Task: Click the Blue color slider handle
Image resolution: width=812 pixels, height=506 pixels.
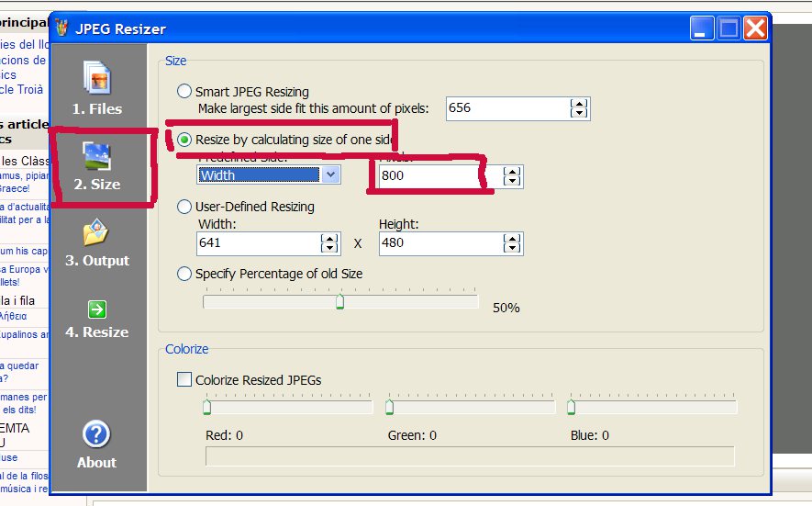Action: point(572,407)
